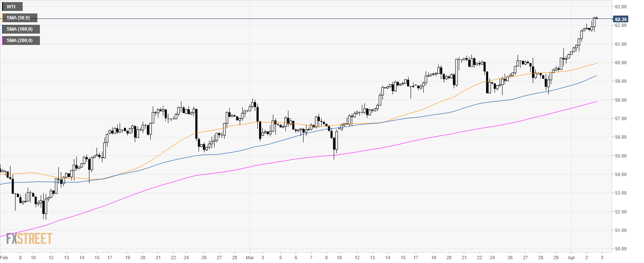Click the 29 date tick label
Viewport: 644px width, 263px height.
point(556,256)
